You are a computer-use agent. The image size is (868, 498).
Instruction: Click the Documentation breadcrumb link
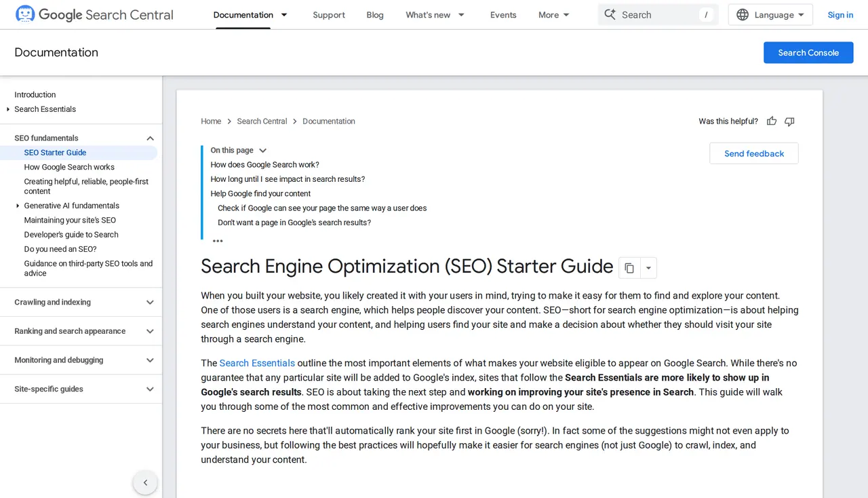[x=329, y=121]
